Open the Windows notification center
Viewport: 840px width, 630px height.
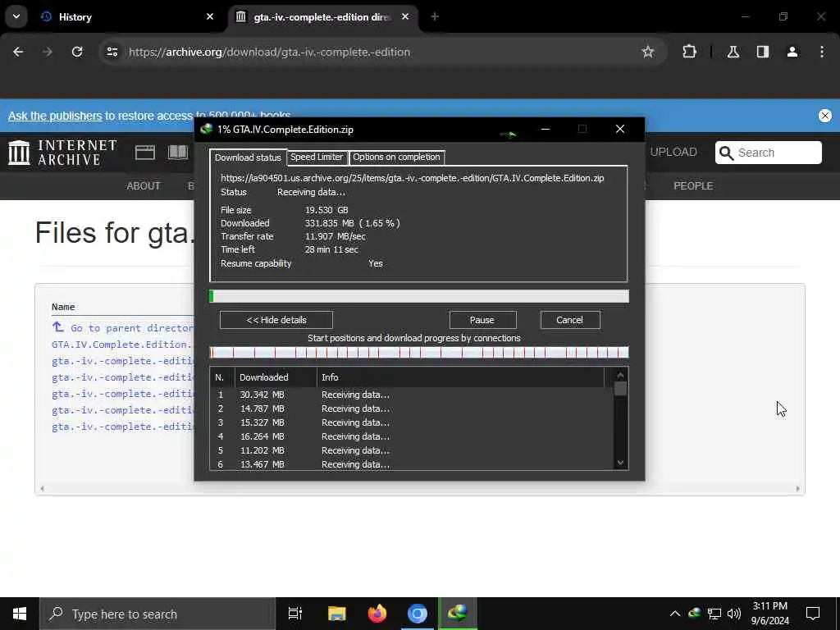813,614
